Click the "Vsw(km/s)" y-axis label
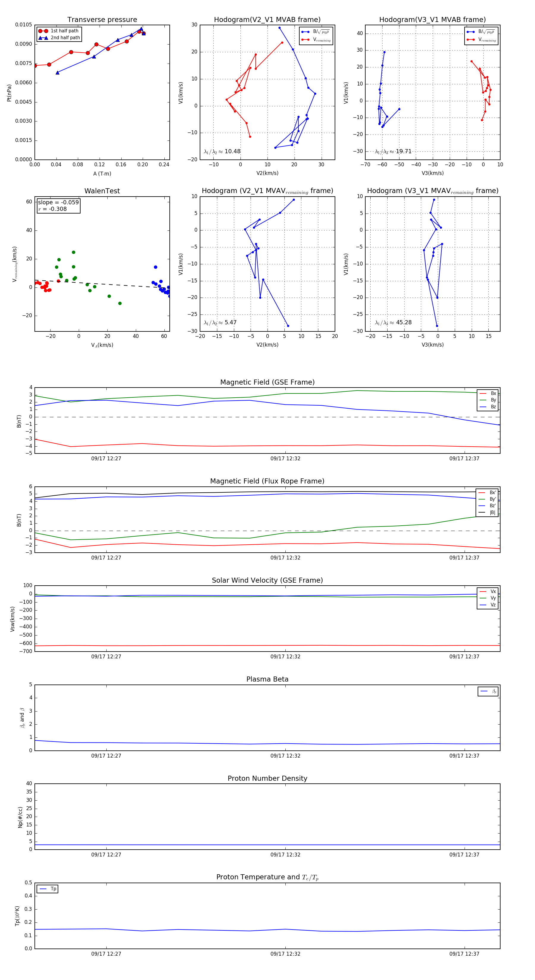This screenshot has width=535, height=980. (12, 619)
